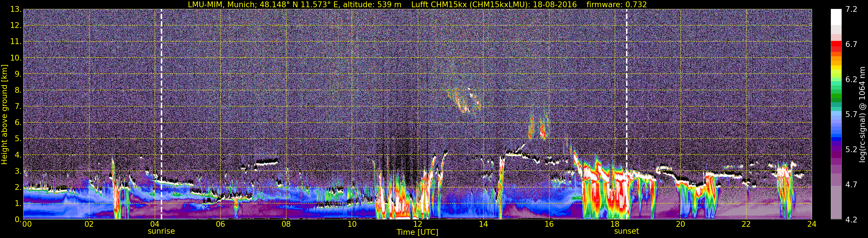Click the 10. tick label on the height axis
The image size is (868, 238).
pyautogui.click(x=16, y=58)
